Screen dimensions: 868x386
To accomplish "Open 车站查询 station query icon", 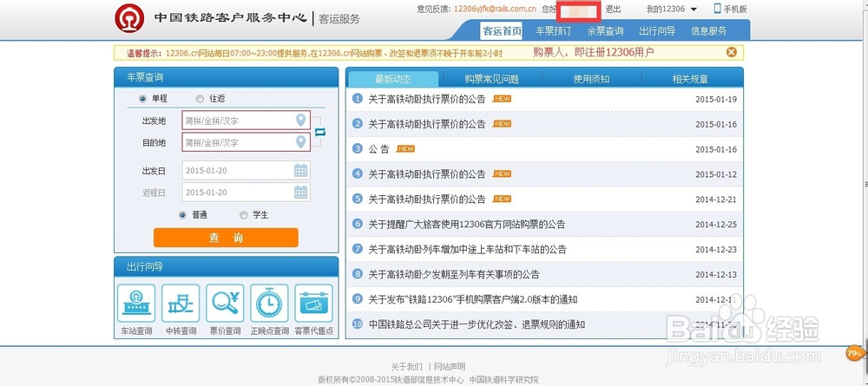I will click(136, 303).
